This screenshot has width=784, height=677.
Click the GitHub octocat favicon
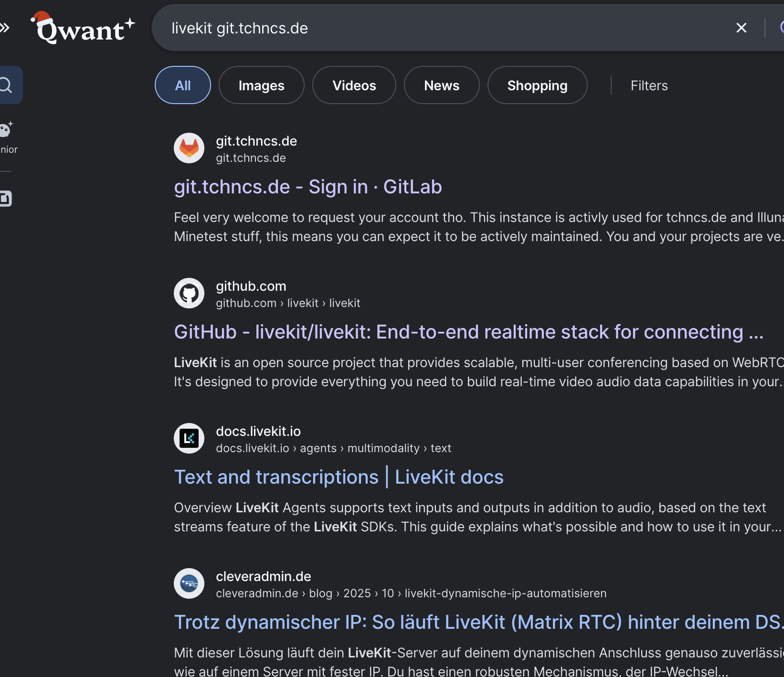pyautogui.click(x=189, y=293)
